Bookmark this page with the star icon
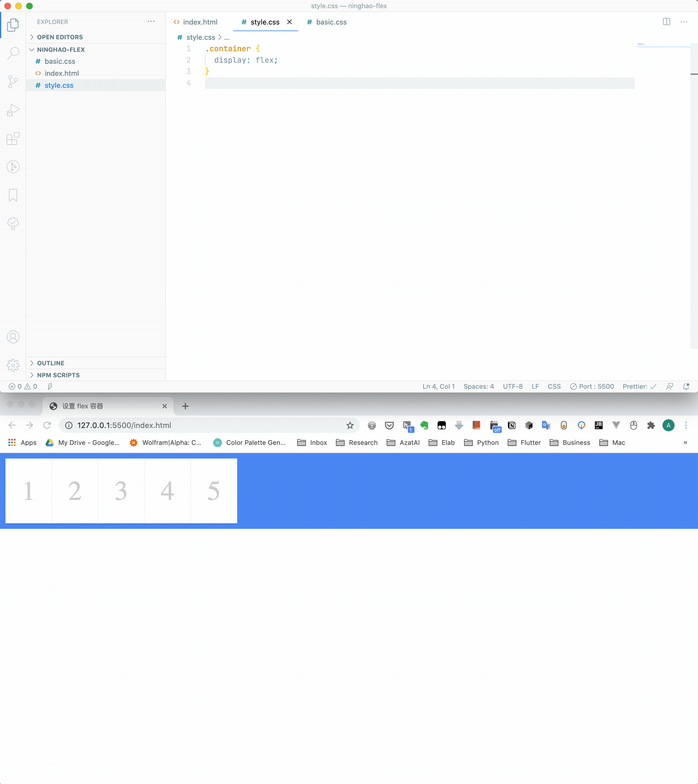 (x=350, y=425)
